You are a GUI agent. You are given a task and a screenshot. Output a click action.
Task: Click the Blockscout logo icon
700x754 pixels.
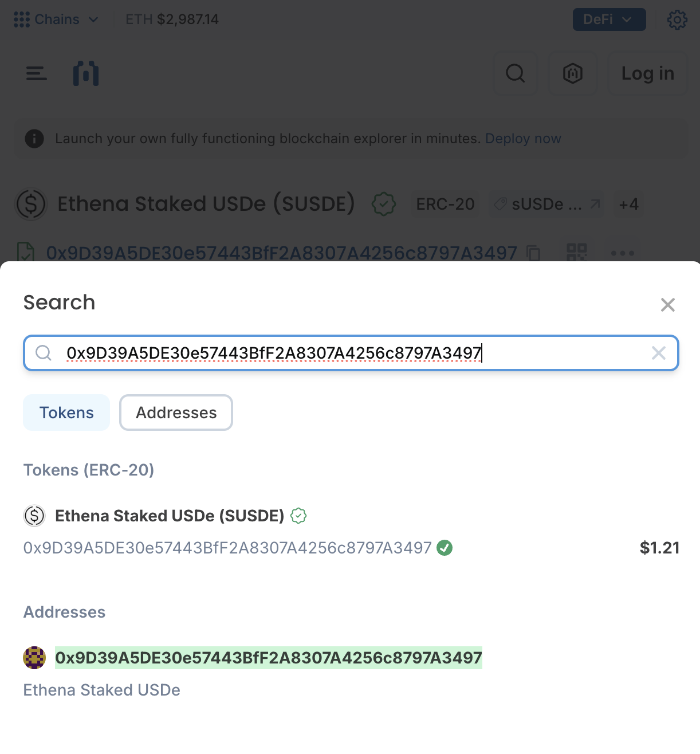[x=86, y=73]
